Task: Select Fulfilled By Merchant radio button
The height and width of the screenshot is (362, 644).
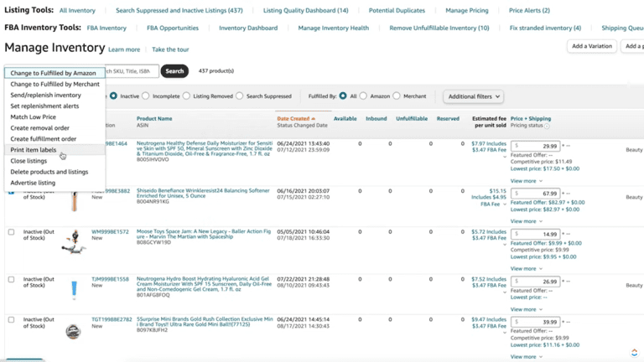Action: pos(397,96)
